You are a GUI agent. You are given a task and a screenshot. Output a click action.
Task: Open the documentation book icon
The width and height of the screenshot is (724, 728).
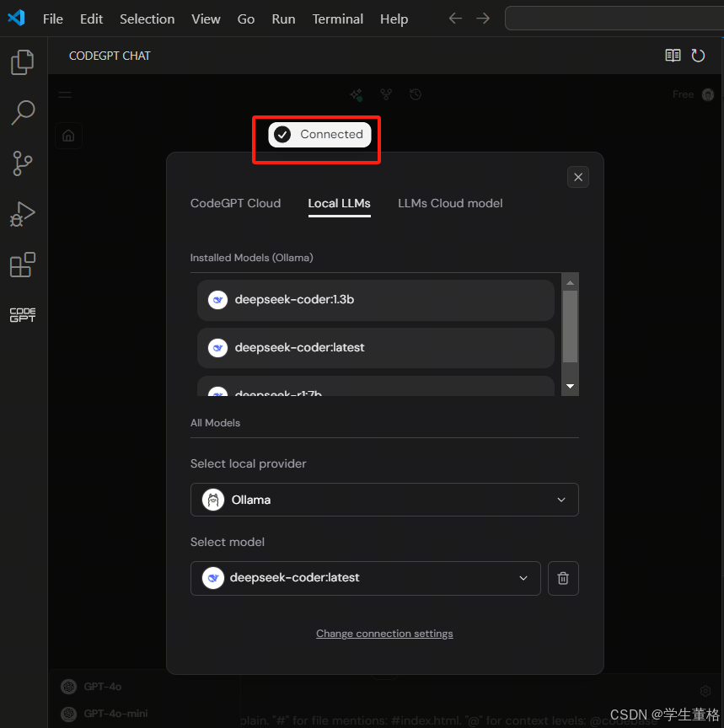pyautogui.click(x=673, y=56)
